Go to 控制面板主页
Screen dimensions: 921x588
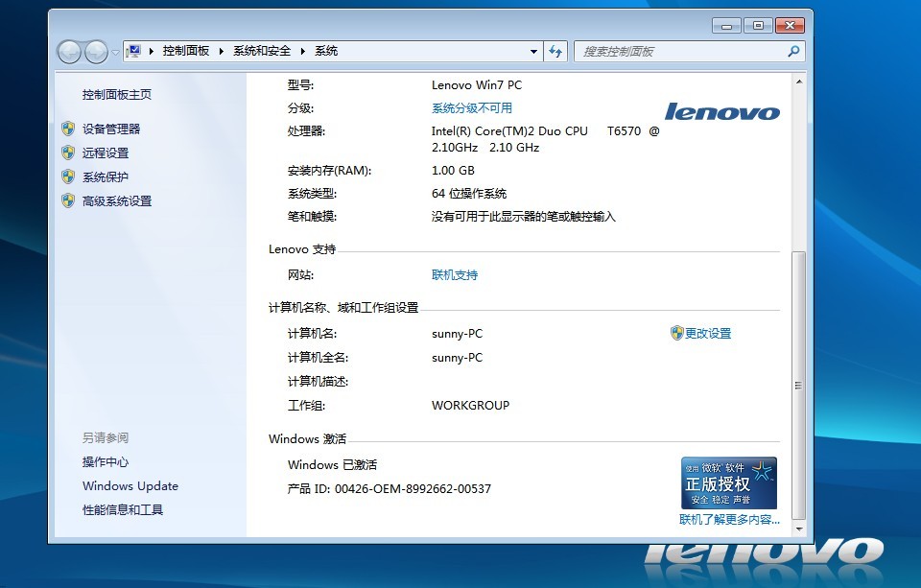tap(117, 95)
